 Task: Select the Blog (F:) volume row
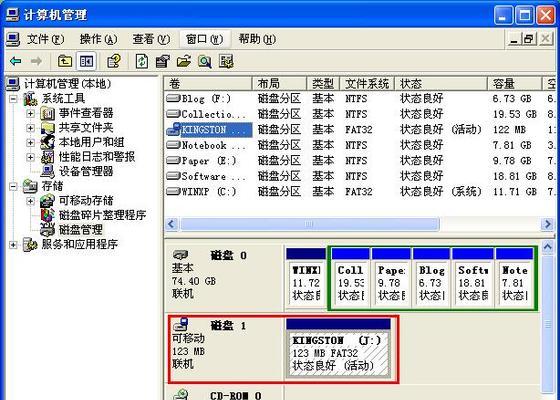click(361, 98)
